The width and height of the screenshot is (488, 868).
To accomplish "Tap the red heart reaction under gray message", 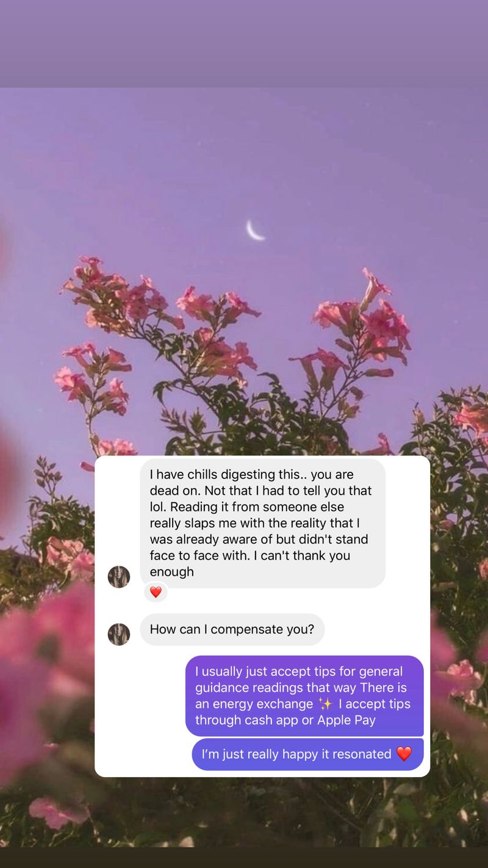I will point(156,592).
